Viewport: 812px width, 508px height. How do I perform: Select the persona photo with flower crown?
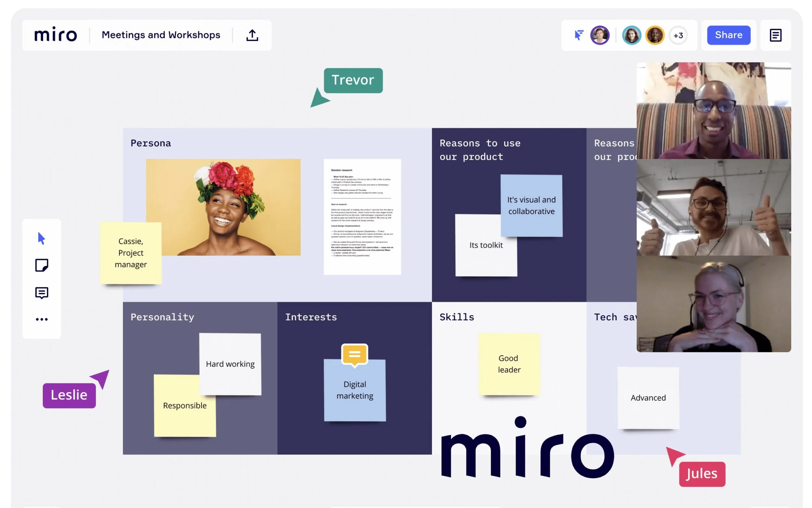(223, 207)
